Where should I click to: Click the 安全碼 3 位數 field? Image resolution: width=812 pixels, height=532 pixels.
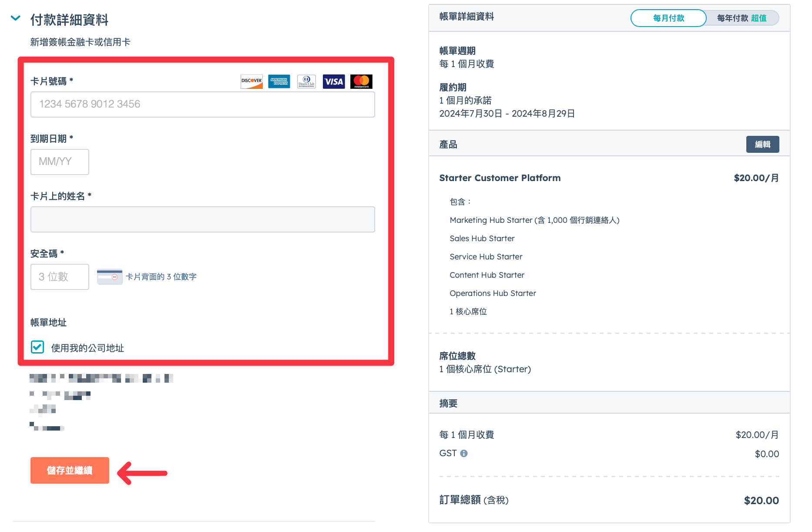pos(60,277)
